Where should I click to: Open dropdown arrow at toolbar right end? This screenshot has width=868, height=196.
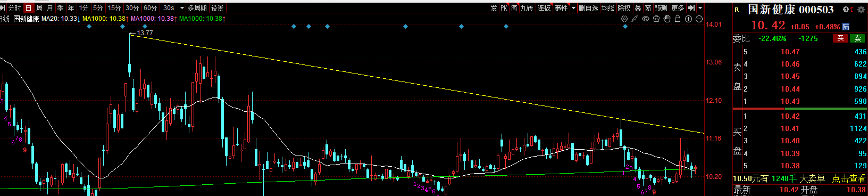tap(700, 8)
